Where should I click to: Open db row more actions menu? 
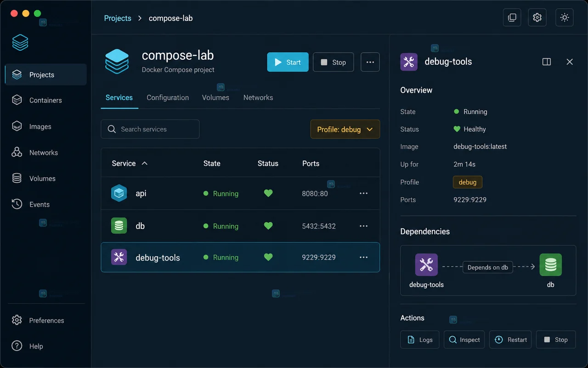(363, 226)
